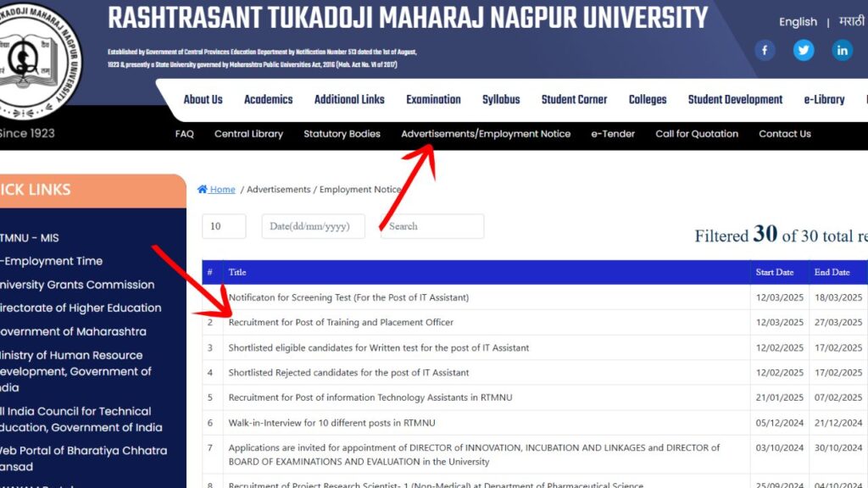This screenshot has height=488, width=868.
Task: Open the DIRECTOR of INNOVATION appointment notice
Action: 475,454
